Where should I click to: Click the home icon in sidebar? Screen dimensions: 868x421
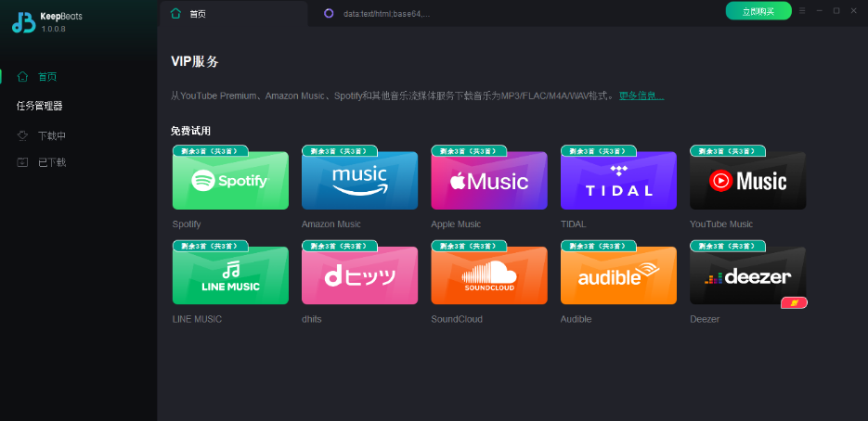point(22,76)
